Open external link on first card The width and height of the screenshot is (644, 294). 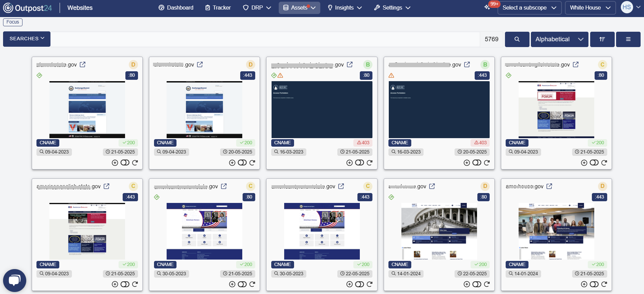82,64
